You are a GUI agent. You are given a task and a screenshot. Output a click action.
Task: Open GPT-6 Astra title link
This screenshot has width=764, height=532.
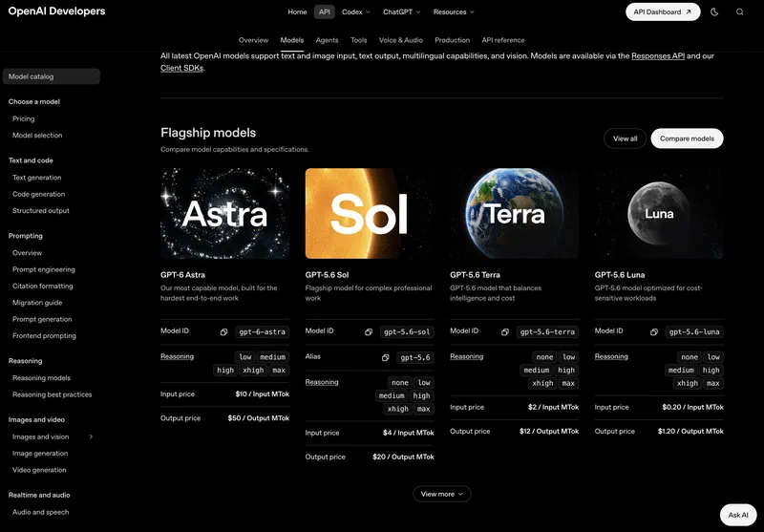point(182,275)
